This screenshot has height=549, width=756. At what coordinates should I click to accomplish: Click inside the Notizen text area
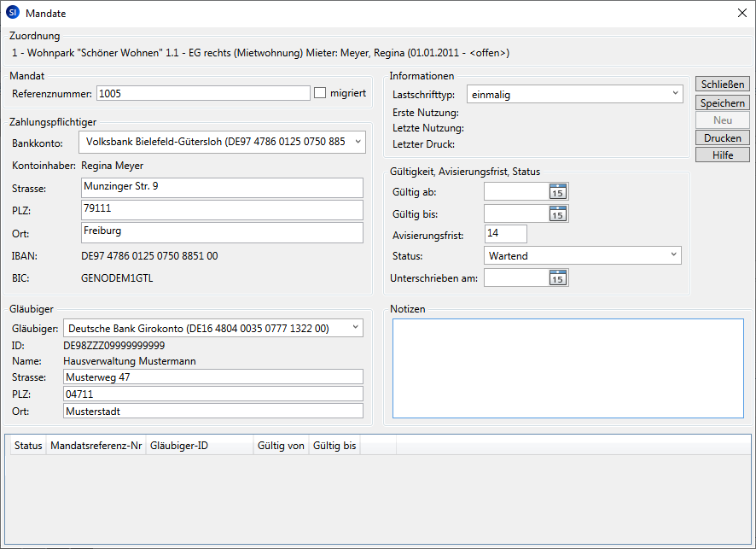567,369
